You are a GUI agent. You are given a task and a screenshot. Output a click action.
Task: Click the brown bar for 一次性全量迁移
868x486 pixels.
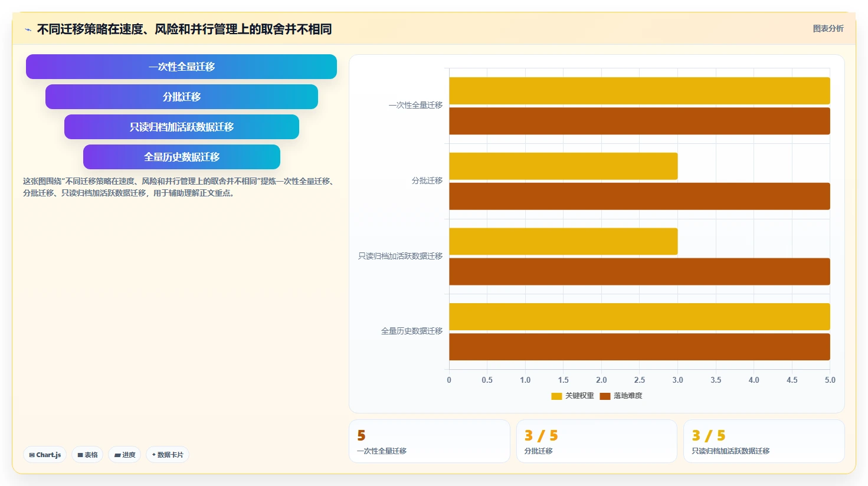(640, 121)
